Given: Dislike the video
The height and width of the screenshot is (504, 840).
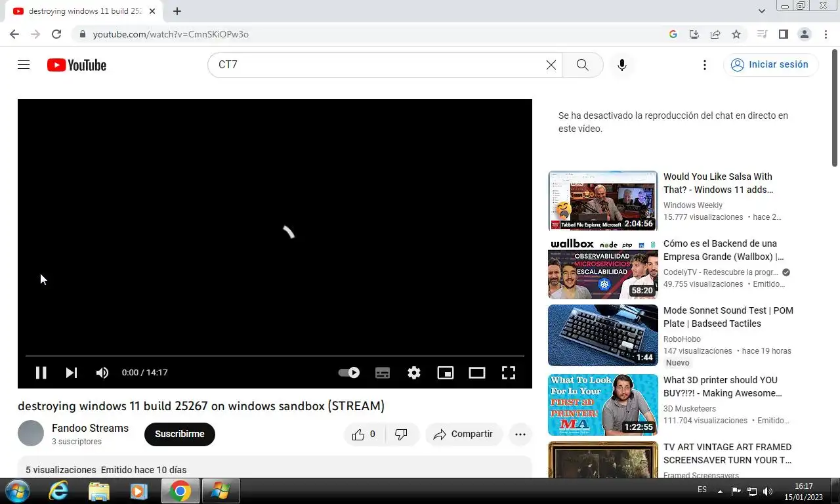Looking at the screenshot, I should [x=402, y=434].
